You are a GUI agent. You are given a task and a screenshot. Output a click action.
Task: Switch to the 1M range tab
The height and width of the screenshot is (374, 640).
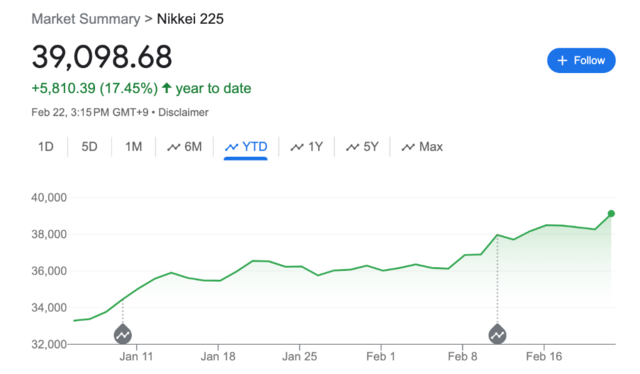[x=133, y=147]
